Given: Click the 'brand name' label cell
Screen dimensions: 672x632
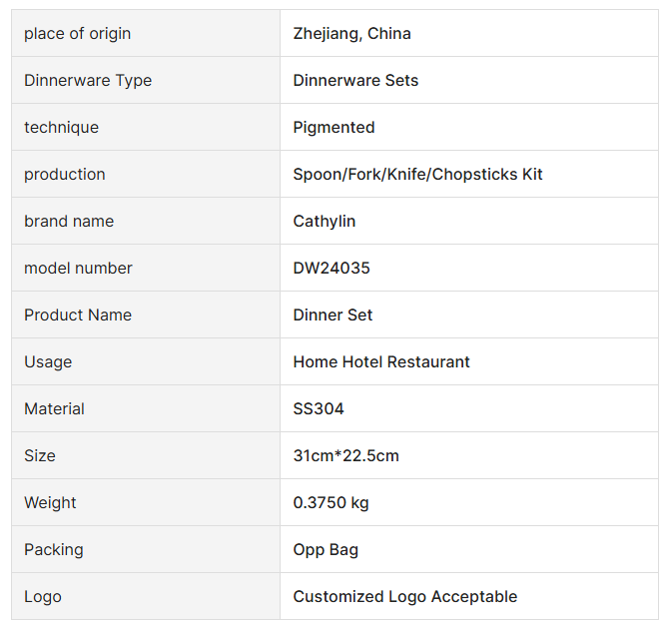Looking at the screenshot, I should 69,222.
